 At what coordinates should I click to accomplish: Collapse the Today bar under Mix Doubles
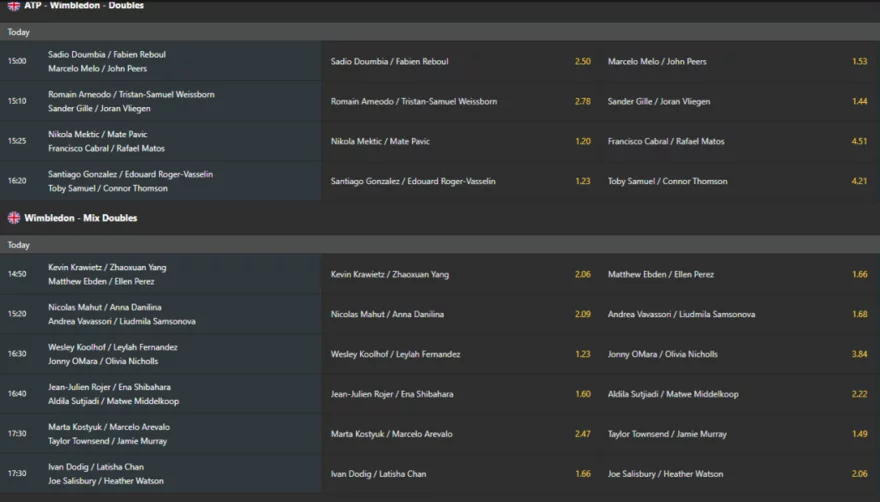440,245
